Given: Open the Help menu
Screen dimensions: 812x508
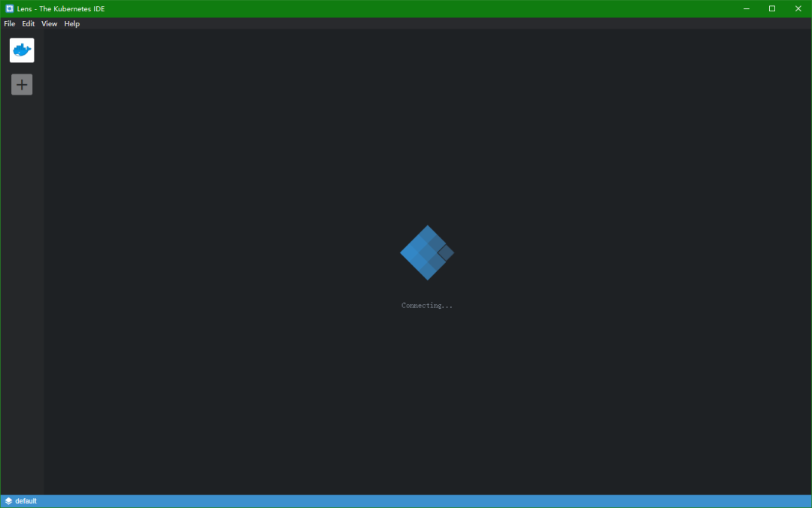Looking at the screenshot, I should point(72,24).
